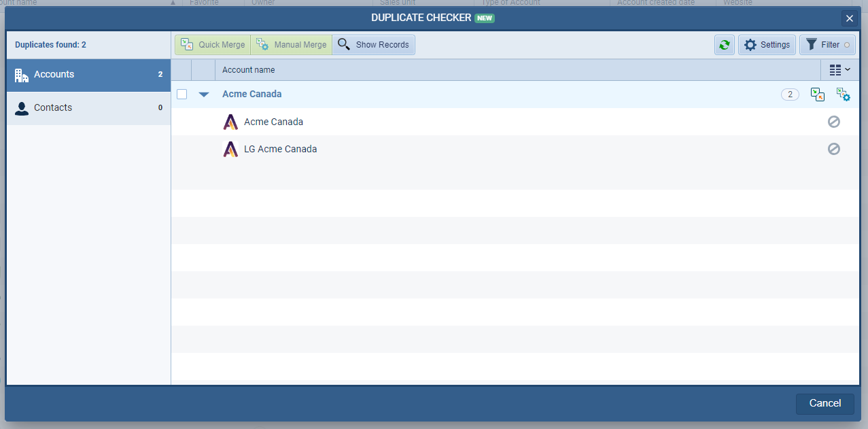
Task: Sort by Account name column header
Action: (249, 70)
